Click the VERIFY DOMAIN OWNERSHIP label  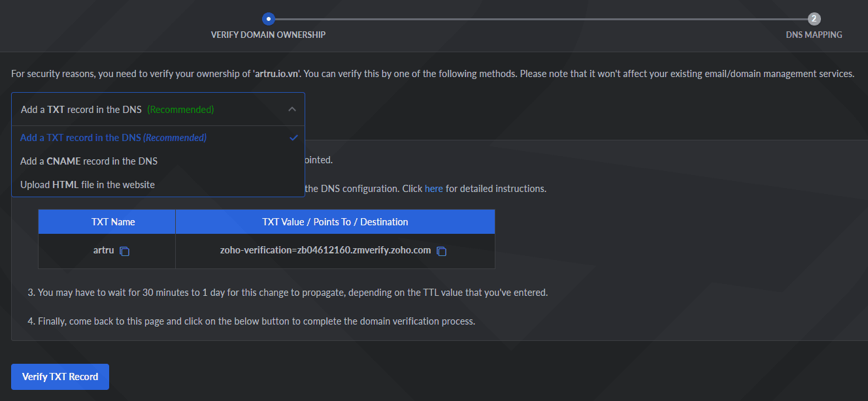(x=268, y=35)
